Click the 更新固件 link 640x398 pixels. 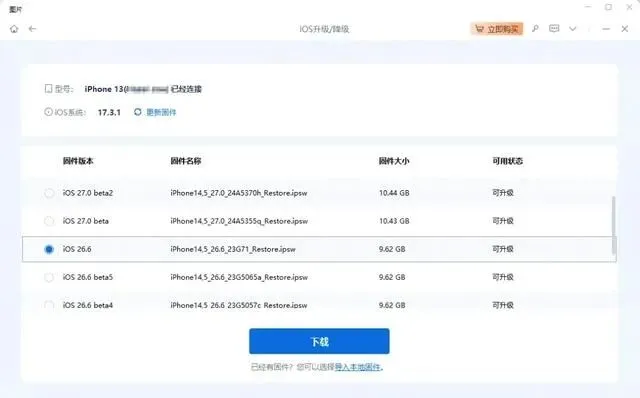point(161,112)
